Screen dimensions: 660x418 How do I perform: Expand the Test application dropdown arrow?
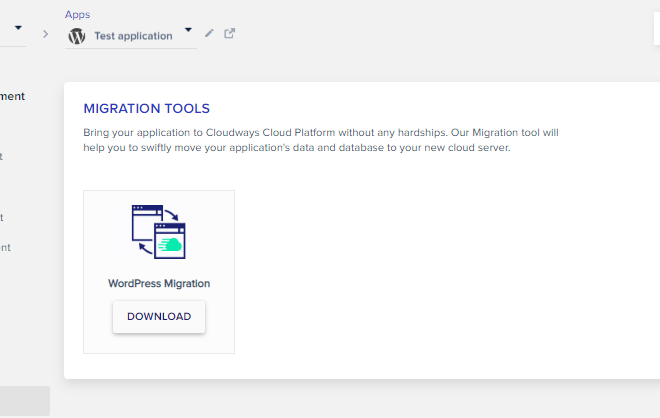[188, 30]
